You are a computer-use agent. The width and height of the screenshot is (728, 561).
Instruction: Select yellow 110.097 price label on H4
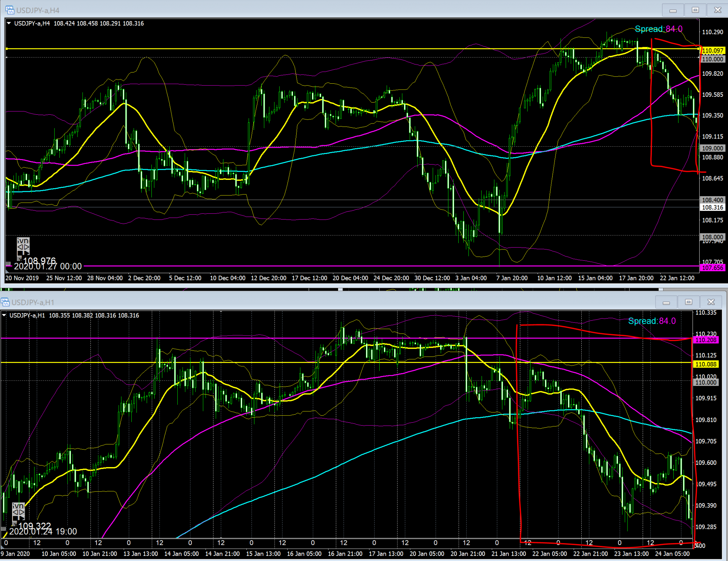pyautogui.click(x=713, y=51)
